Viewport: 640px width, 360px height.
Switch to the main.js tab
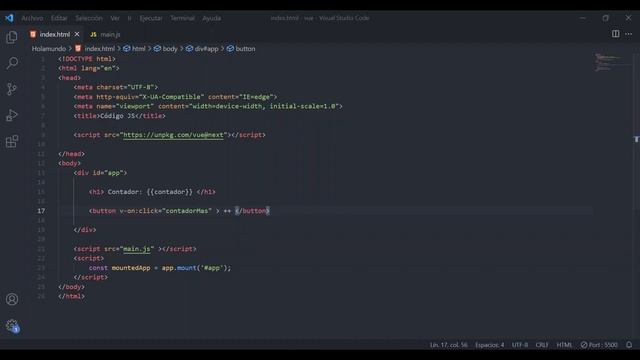105,34
